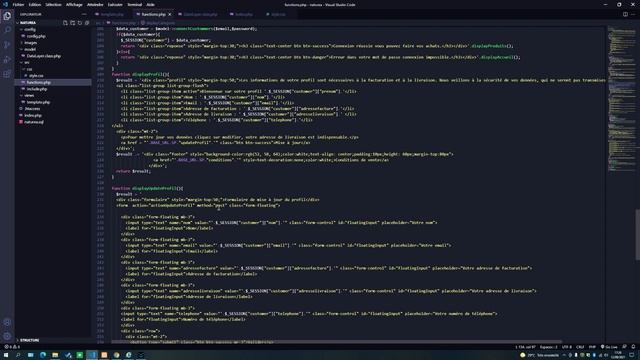Split the editor to the right
This screenshot has width=640, height=360.
[625, 14]
